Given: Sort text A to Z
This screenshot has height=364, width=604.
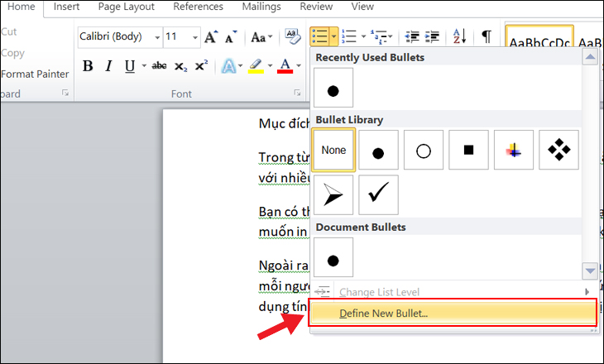Looking at the screenshot, I should [459, 36].
